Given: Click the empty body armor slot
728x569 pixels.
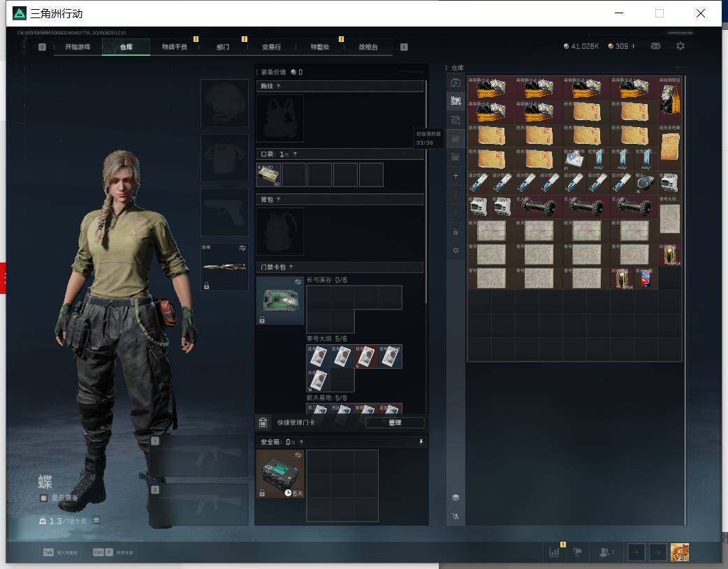Looking at the screenshot, I should tap(224, 158).
